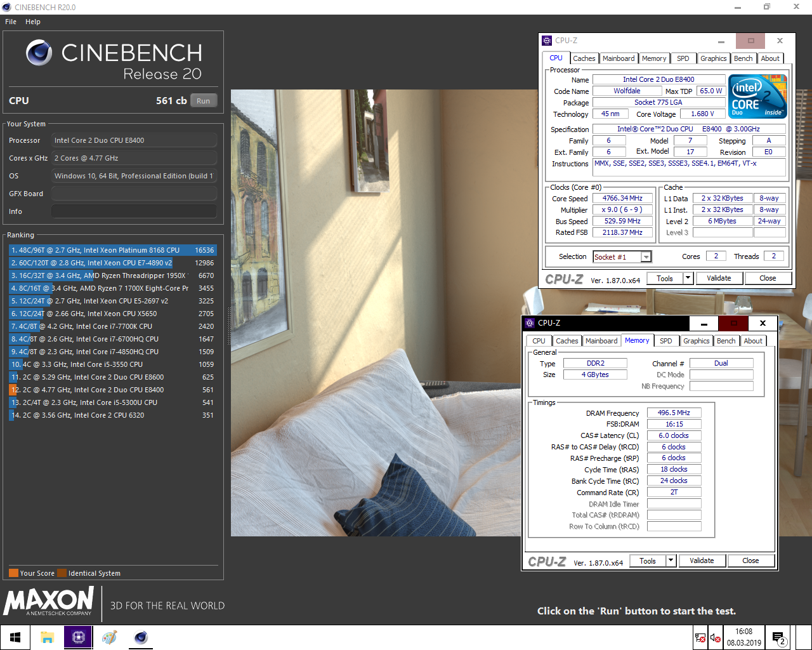The height and width of the screenshot is (650, 812).
Task: Click Cinebench title bar app icon
Action: pyautogui.click(x=6, y=7)
